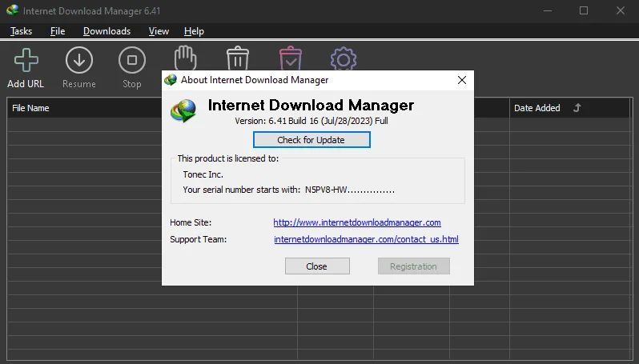This screenshot has height=364, width=639.
Task: Close the About dialog with X
Action: point(462,80)
